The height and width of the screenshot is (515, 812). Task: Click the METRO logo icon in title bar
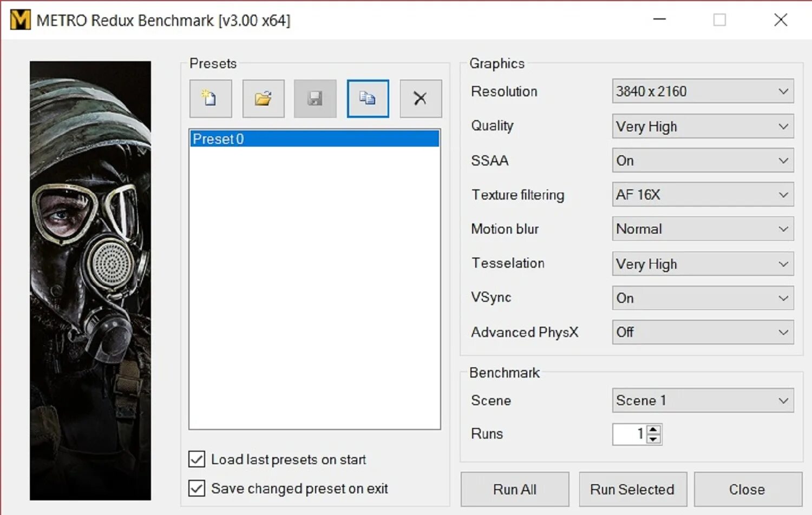(21, 20)
